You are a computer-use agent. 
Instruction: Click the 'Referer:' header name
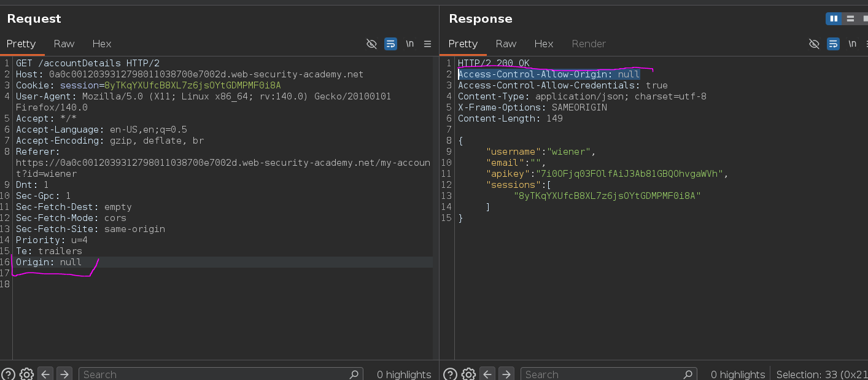pos(38,152)
